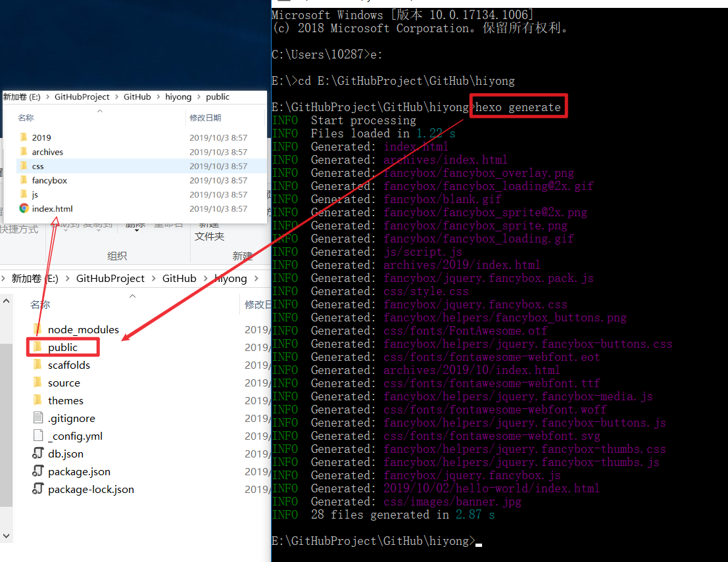This screenshot has width=728, height=562.
Task: Sort by 修改日期 column in public window
Action: click(205, 118)
